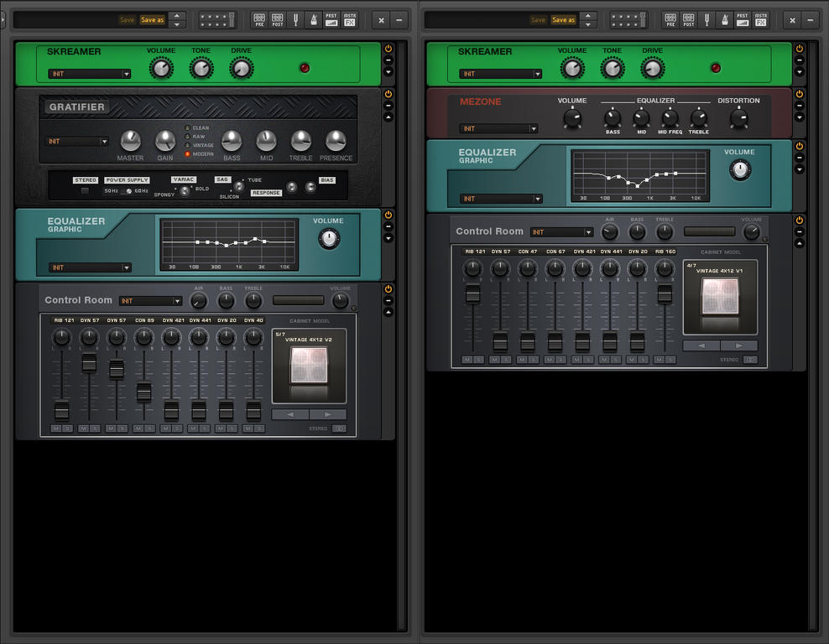Click the minus button beside the Mezone module

(800, 106)
